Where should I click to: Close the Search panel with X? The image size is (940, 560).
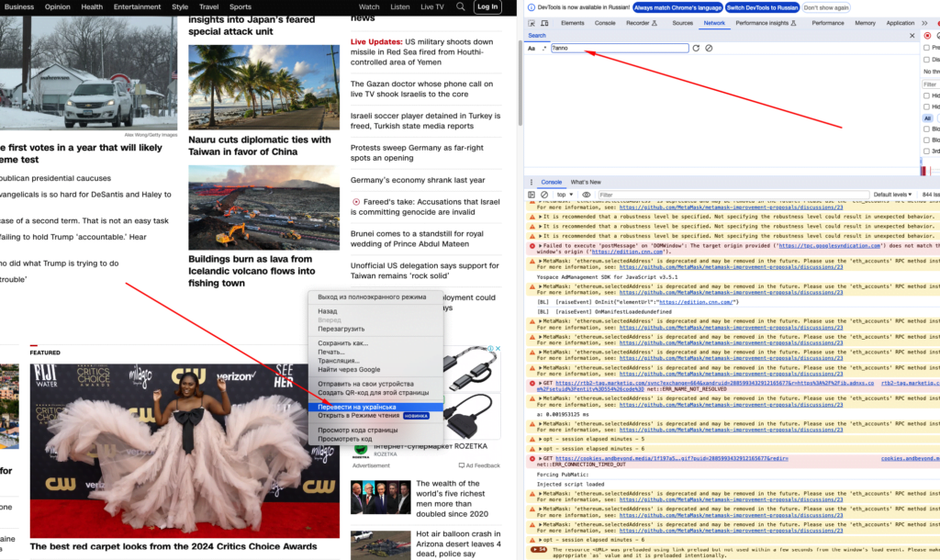912,35
